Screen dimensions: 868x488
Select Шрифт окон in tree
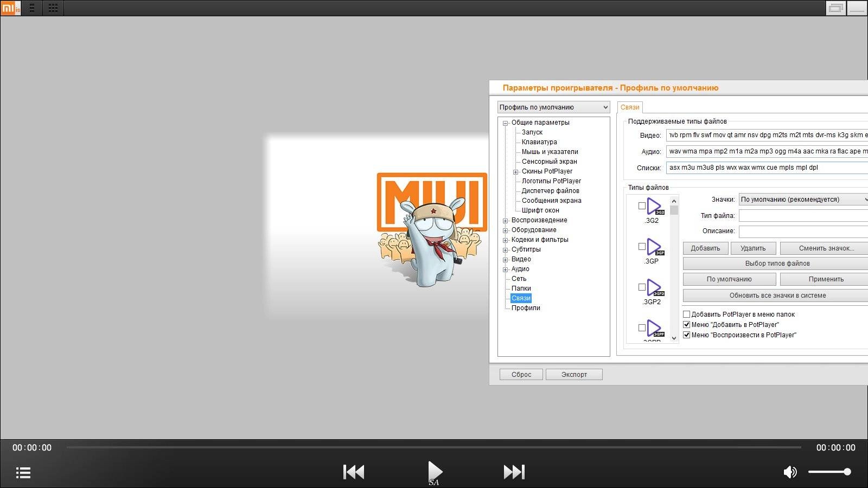click(x=540, y=210)
